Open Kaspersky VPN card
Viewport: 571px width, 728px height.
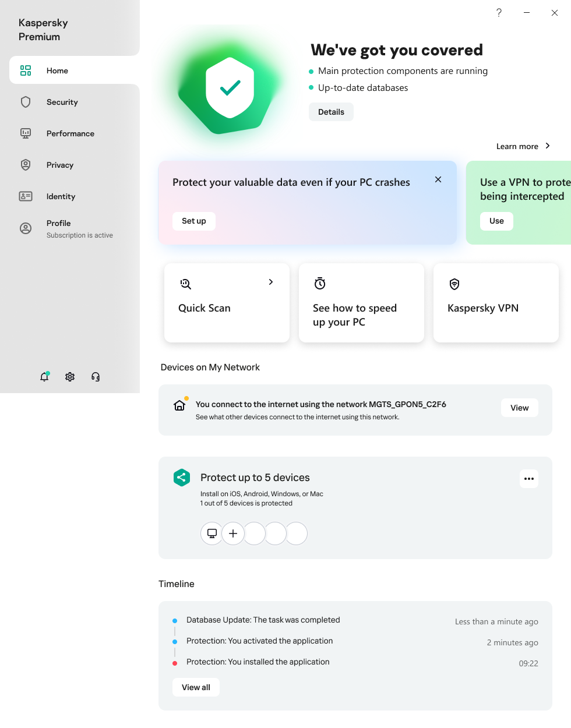[496, 303]
